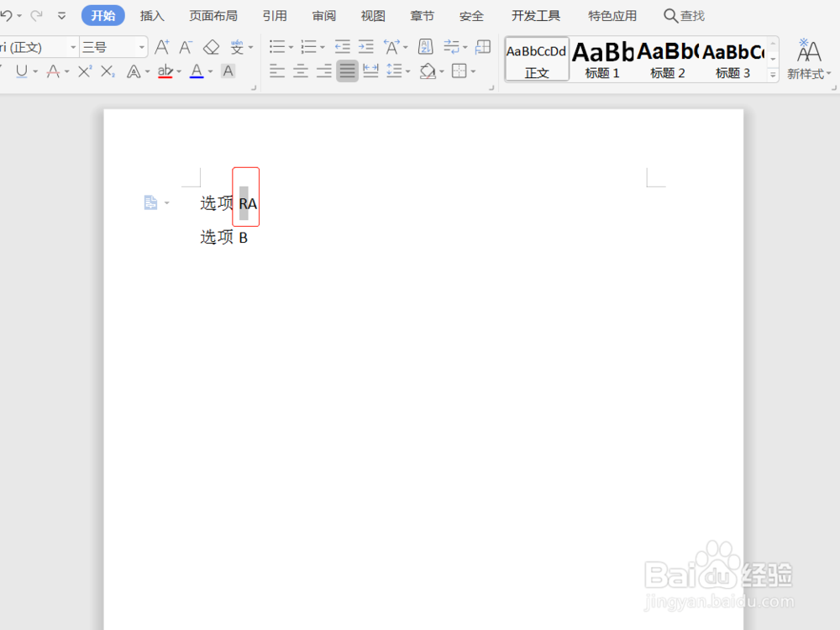Apply the 标题 3 style
The image size is (840, 630).
point(732,60)
